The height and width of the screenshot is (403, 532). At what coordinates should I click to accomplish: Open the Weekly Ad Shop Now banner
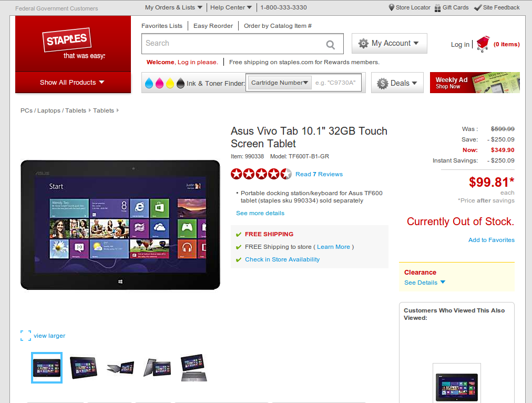tap(475, 83)
